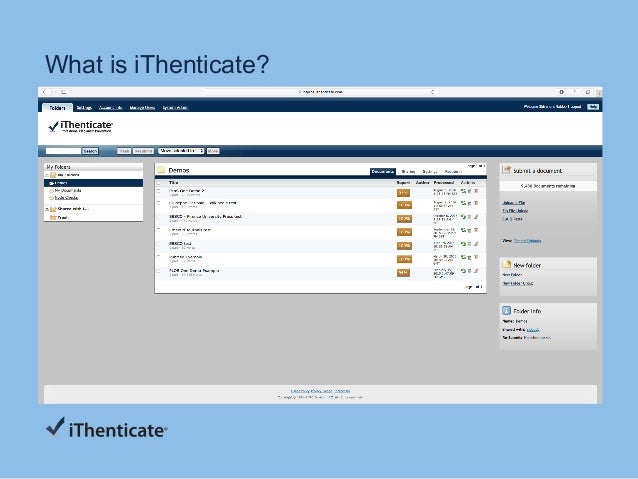The width and height of the screenshot is (638, 479).
Task: Open the EBSCO test document
Action: pyautogui.click(x=180, y=243)
